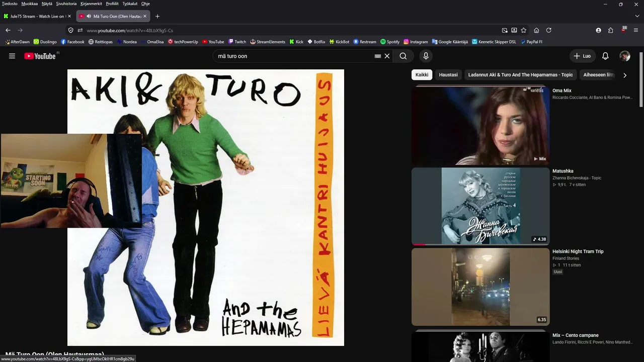The image size is (644, 362).
Task: Open the Tiedosto menu
Action: coord(10,4)
